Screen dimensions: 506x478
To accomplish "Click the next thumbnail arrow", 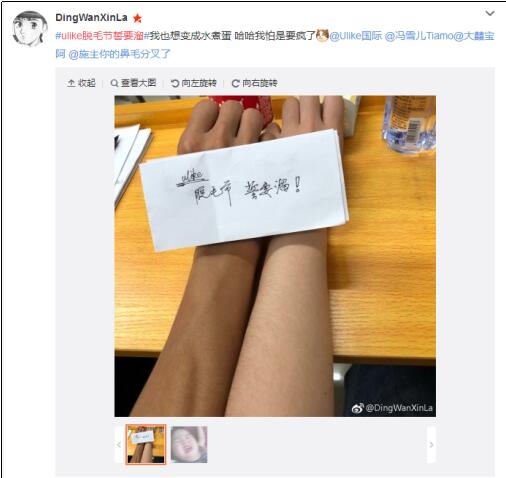I will (431, 444).
